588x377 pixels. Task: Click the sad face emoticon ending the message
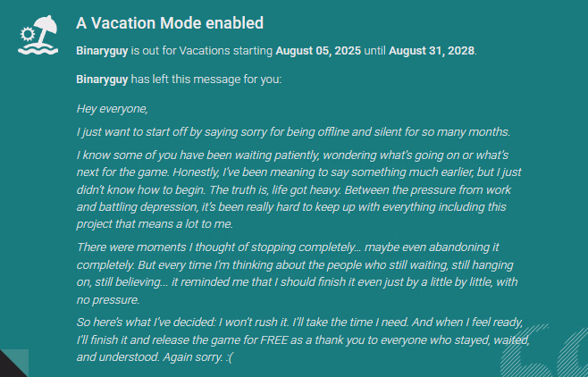[x=229, y=357]
